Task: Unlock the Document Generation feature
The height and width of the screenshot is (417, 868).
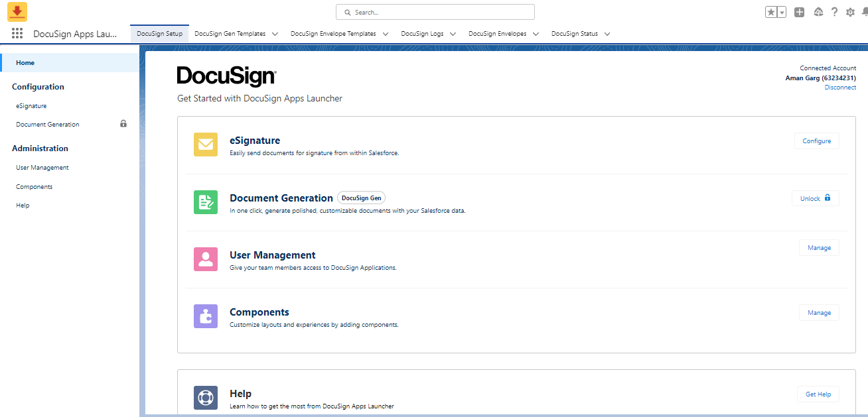Action: pos(815,198)
